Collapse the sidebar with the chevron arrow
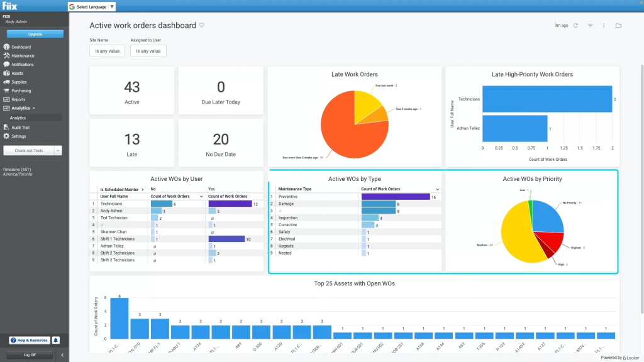 [62, 354]
